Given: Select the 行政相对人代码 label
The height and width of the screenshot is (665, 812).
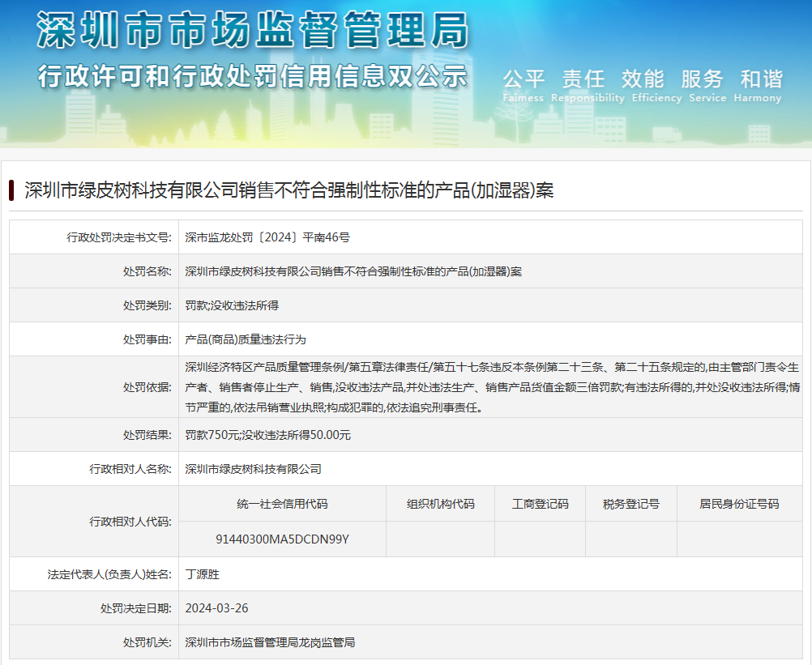Looking at the screenshot, I should (130, 522).
